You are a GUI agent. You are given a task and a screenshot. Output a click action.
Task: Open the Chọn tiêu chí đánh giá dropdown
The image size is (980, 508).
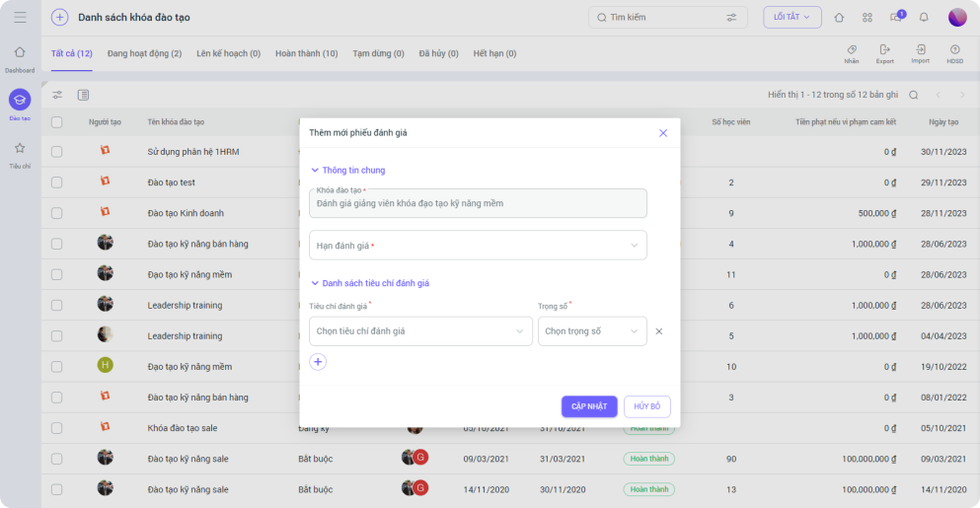(420, 331)
